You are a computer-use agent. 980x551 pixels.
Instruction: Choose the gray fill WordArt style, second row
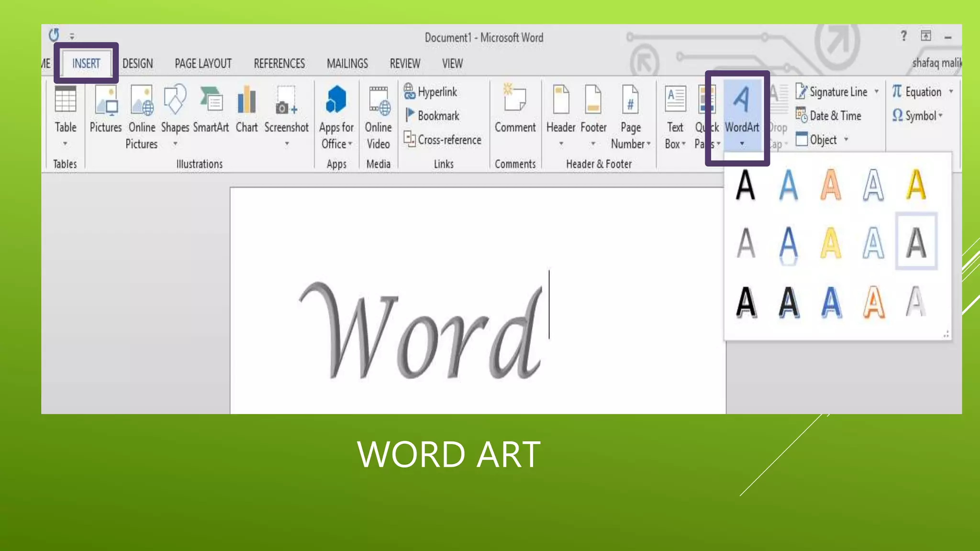pos(746,243)
